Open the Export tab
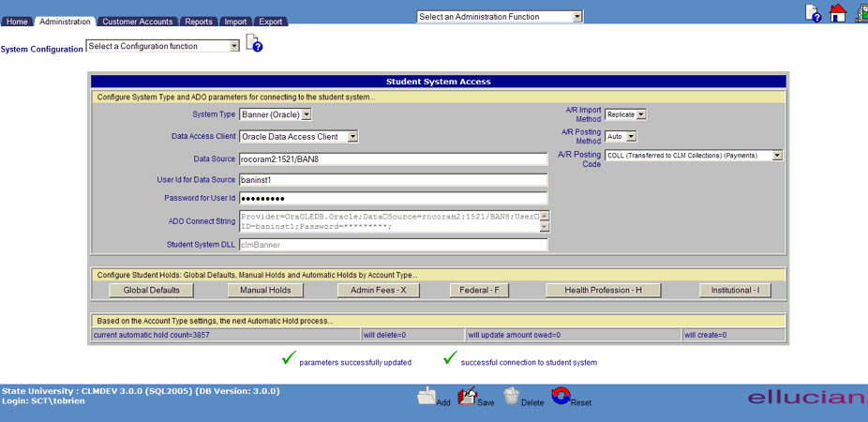868x422 pixels. pos(271,22)
